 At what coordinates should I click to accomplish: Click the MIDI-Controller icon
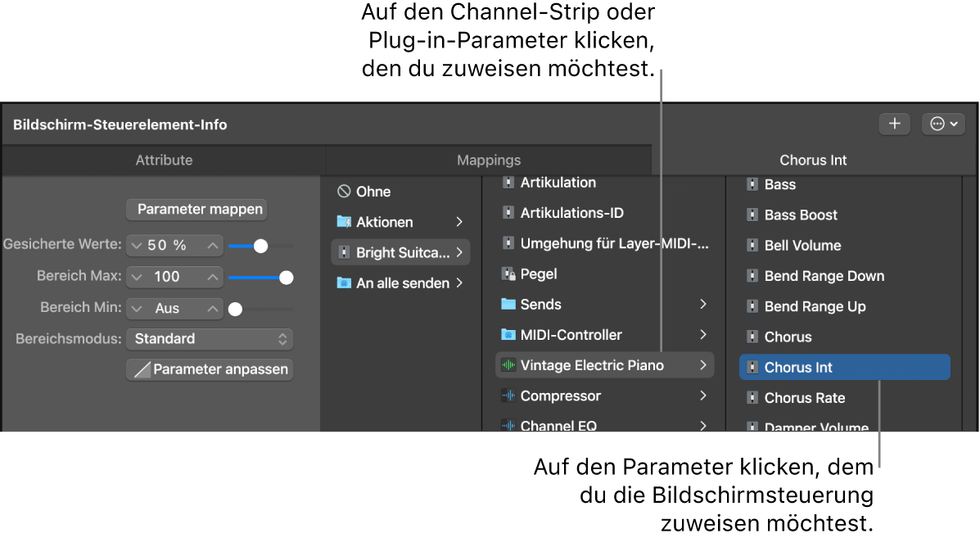[x=508, y=334]
